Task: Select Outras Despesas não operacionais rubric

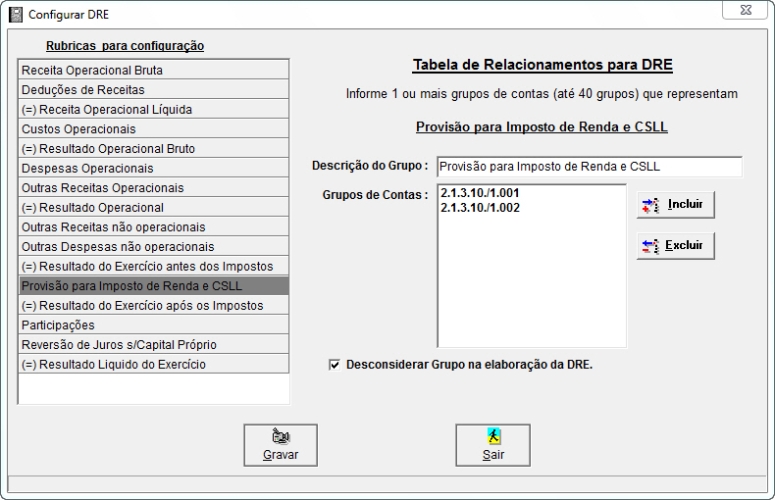Action: (x=153, y=246)
